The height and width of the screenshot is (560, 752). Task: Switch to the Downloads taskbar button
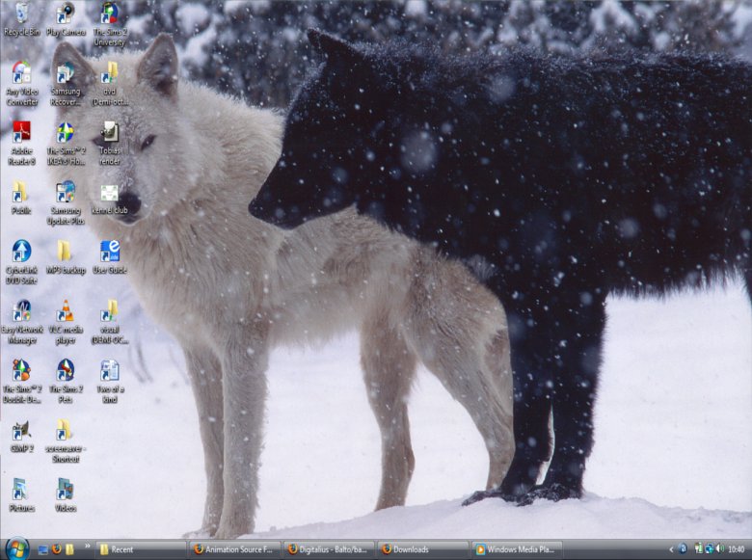pos(423,549)
